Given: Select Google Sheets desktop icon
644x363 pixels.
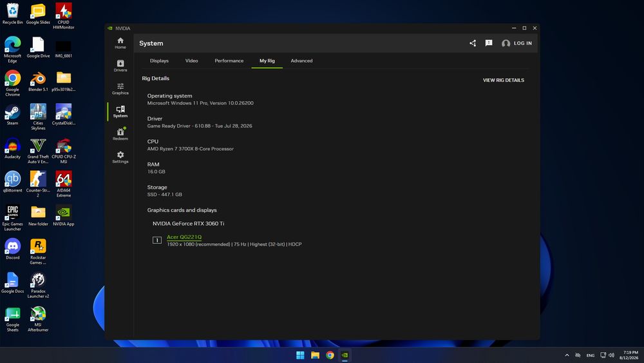Looking at the screenshot, I should click(x=13, y=319).
